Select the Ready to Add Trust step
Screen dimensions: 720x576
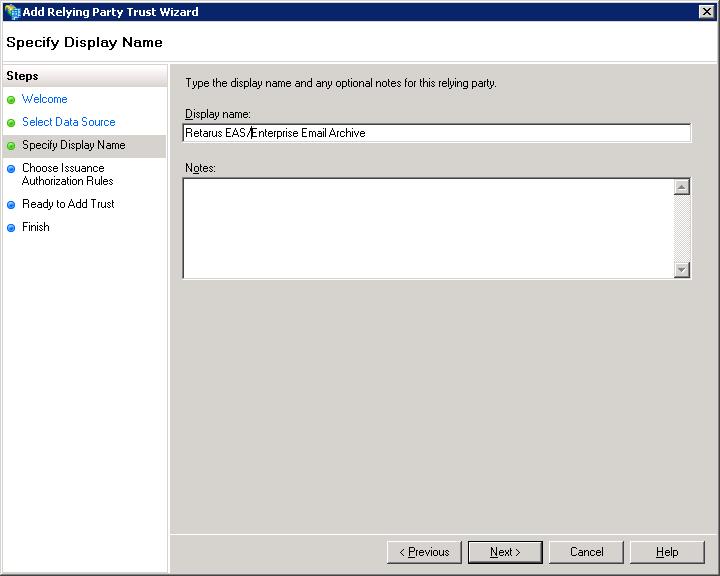68,204
